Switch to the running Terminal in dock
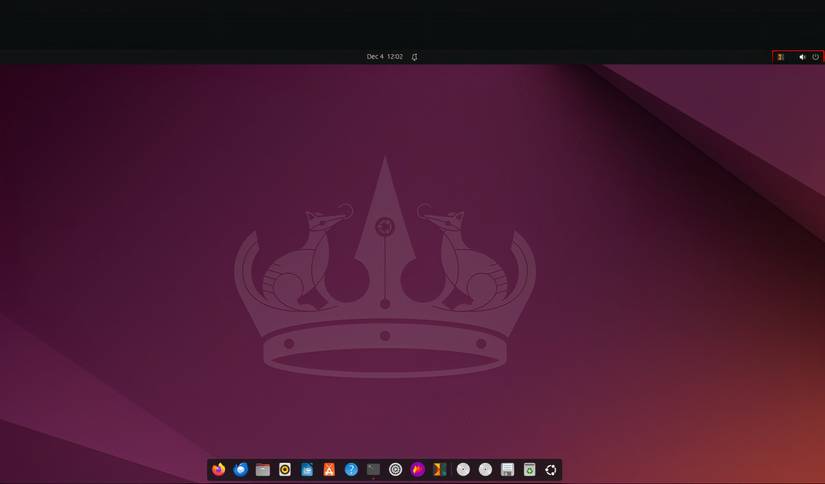 374,469
